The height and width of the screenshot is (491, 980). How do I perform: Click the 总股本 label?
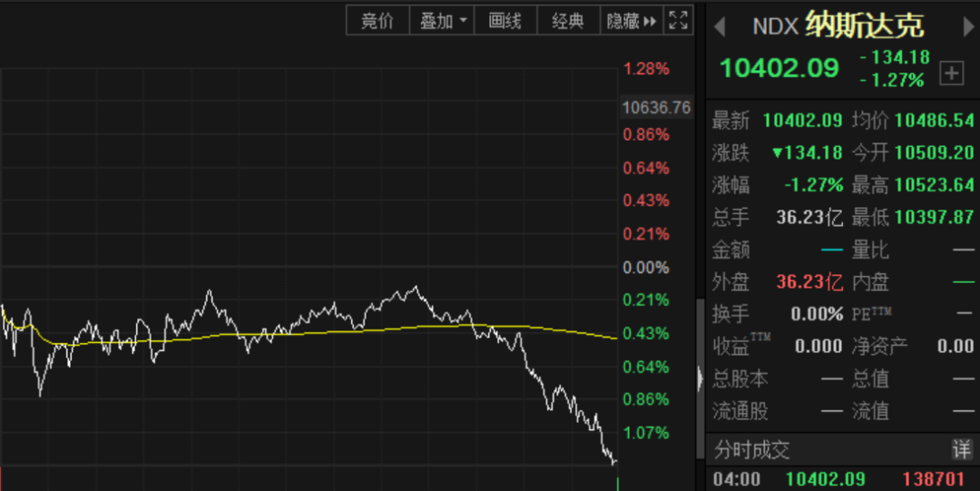coord(740,378)
